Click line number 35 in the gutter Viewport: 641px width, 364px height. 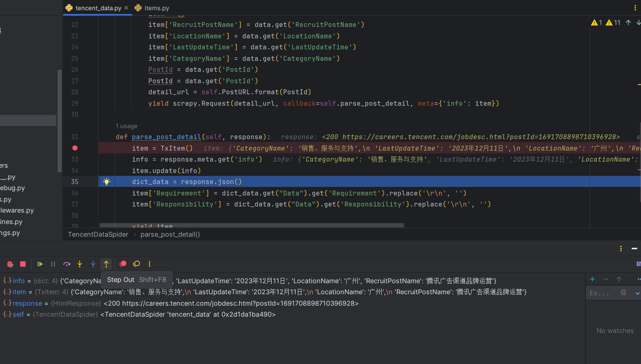[x=75, y=182]
